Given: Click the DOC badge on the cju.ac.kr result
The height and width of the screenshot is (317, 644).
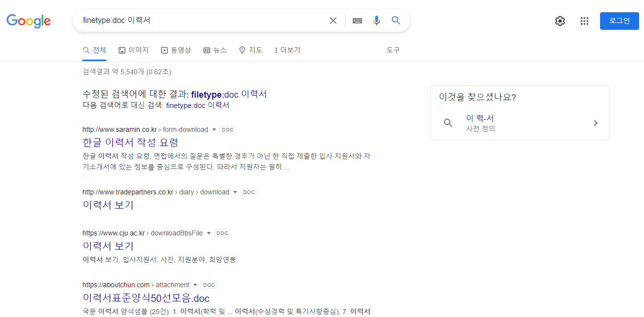Looking at the screenshot, I should point(222,233).
